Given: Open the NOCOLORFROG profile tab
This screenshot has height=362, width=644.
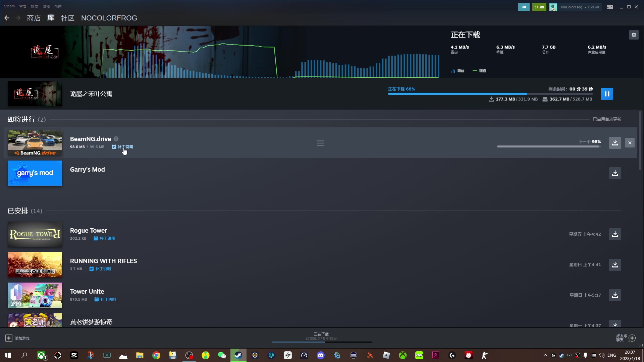Looking at the screenshot, I should [109, 18].
